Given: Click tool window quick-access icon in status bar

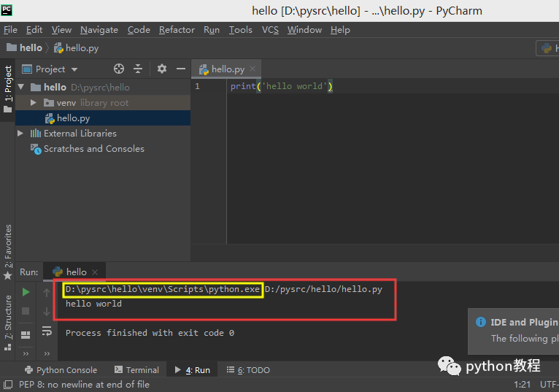Looking at the screenshot, I should coord(8,385).
